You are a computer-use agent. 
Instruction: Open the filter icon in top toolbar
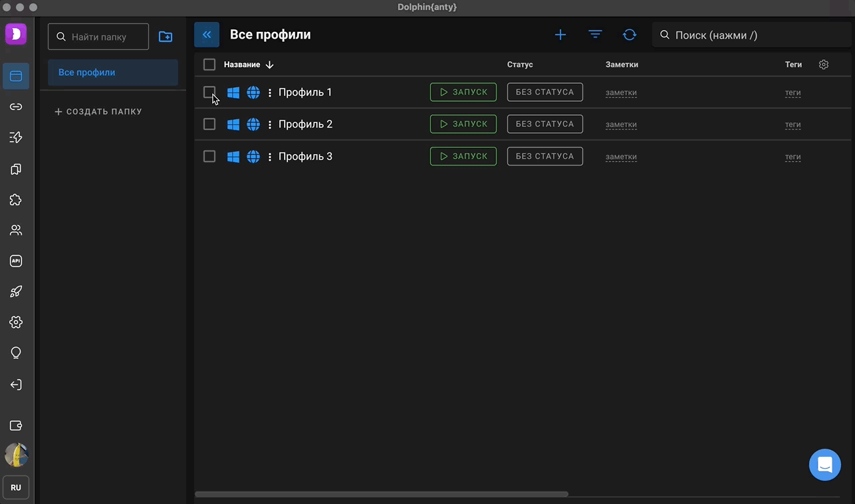[595, 35]
